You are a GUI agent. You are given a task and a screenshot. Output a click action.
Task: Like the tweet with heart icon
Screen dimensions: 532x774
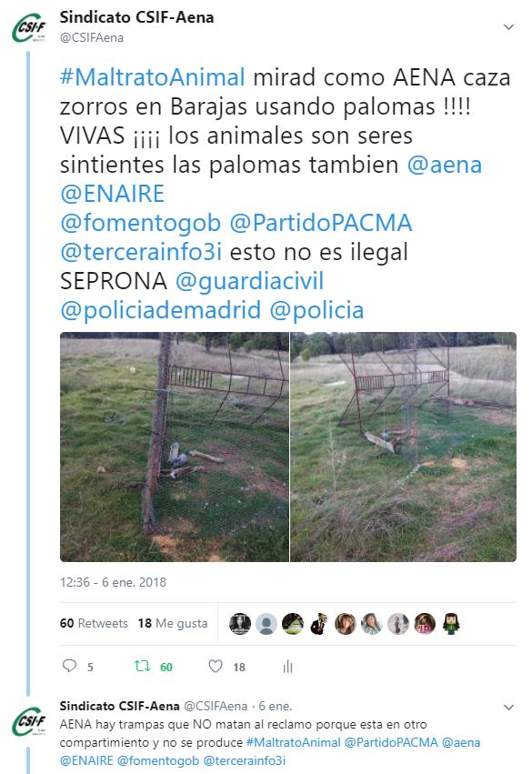[x=216, y=667]
